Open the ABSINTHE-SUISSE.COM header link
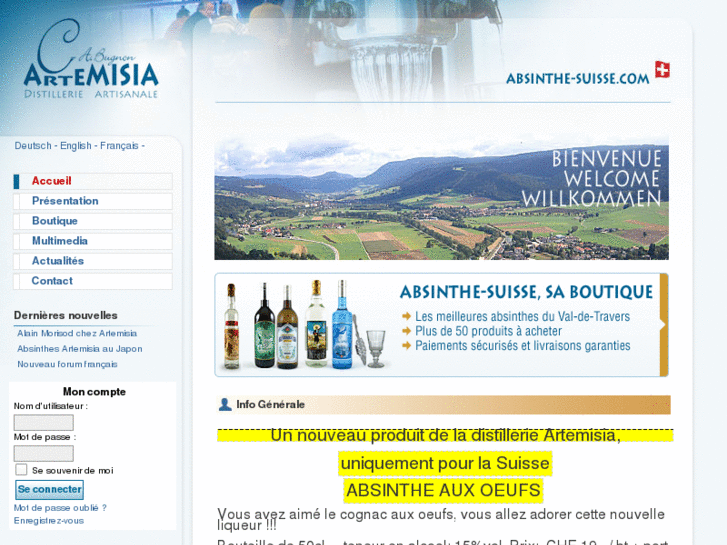The image size is (727, 545). 577,78
